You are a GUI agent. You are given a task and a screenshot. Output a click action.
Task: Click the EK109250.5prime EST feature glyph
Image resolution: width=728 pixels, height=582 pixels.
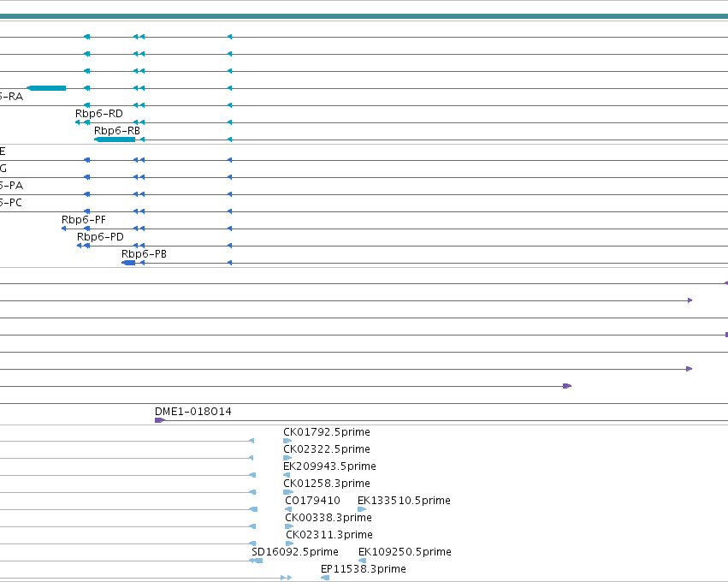[x=362, y=561]
